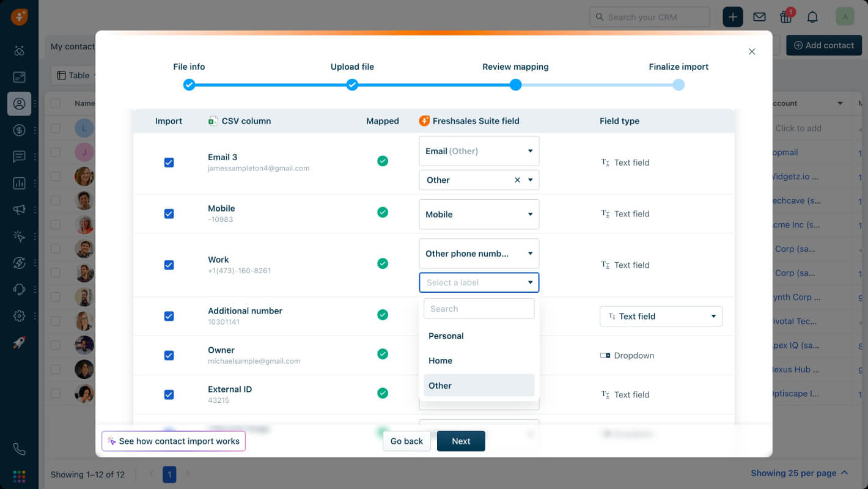Open the email envelope icon in the header
The width and height of the screenshot is (868, 489).
(x=759, y=17)
